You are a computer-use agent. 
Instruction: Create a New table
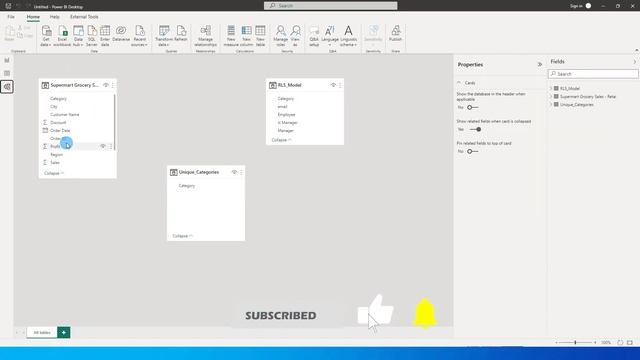[x=260, y=36]
